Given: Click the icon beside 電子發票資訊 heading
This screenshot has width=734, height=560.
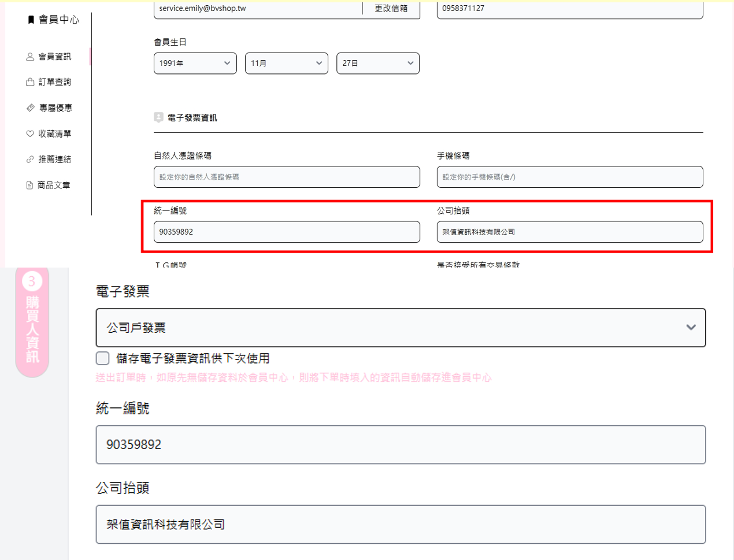Looking at the screenshot, I should (158, 117).
